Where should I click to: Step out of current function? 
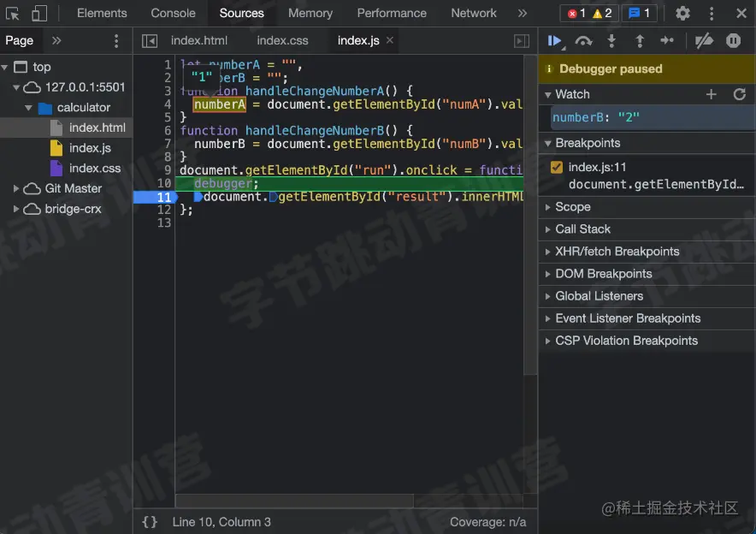(640, 41)
